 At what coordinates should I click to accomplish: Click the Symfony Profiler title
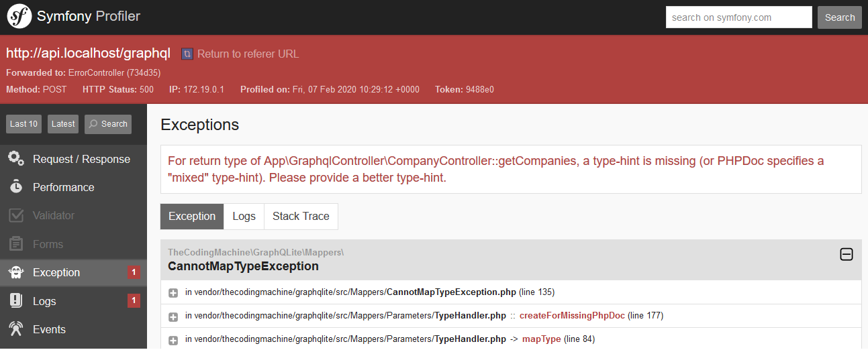pos(89,17)
